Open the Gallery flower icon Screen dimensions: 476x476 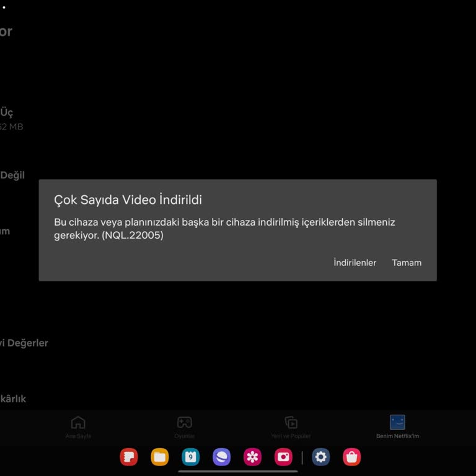pyautogui.click(x=252, y=457)
